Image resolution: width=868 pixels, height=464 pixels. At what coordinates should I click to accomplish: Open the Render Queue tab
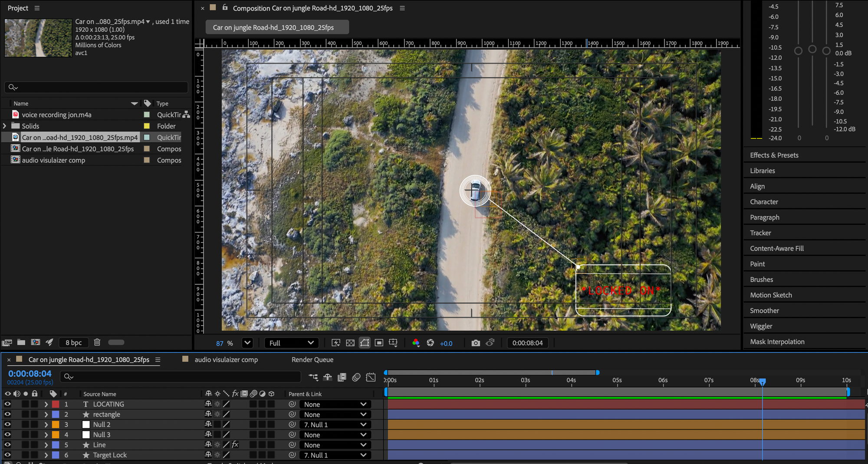[x=312, y=359]
